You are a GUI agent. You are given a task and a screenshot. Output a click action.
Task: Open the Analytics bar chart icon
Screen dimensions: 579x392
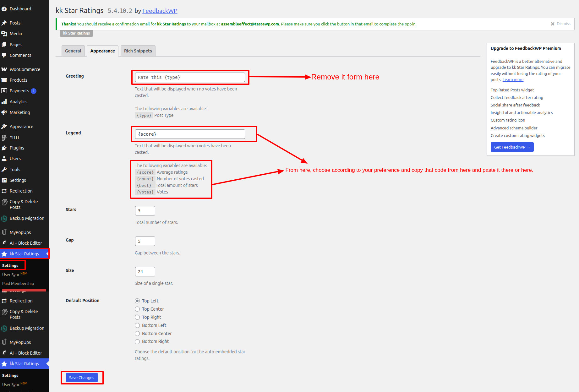[x=4, y=102]
